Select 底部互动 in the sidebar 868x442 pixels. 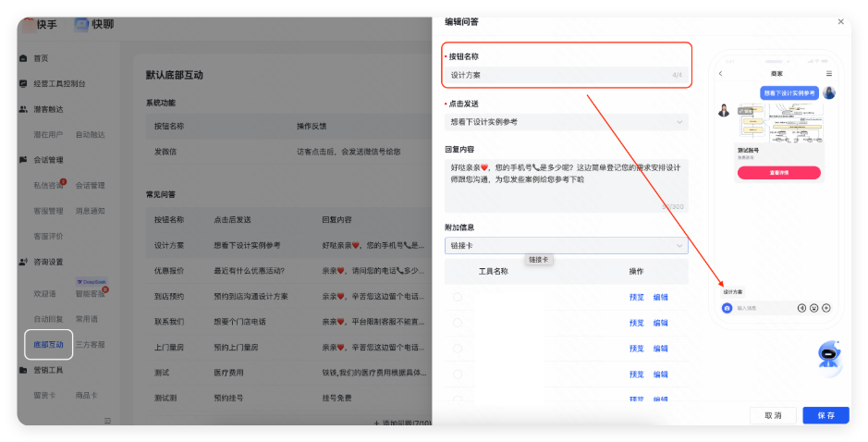click(48, 345)
